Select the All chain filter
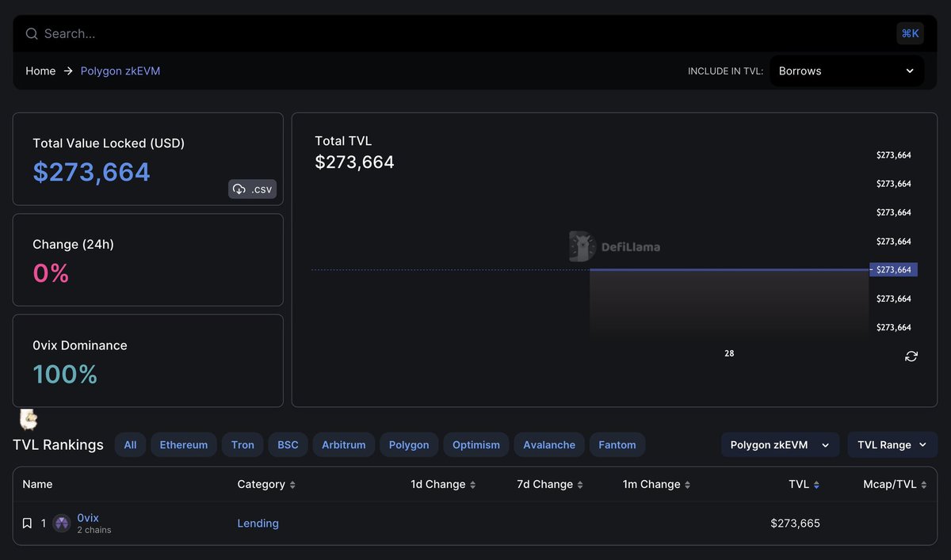The height and width of the screenshot is (560, 951). tap(130, 444)
